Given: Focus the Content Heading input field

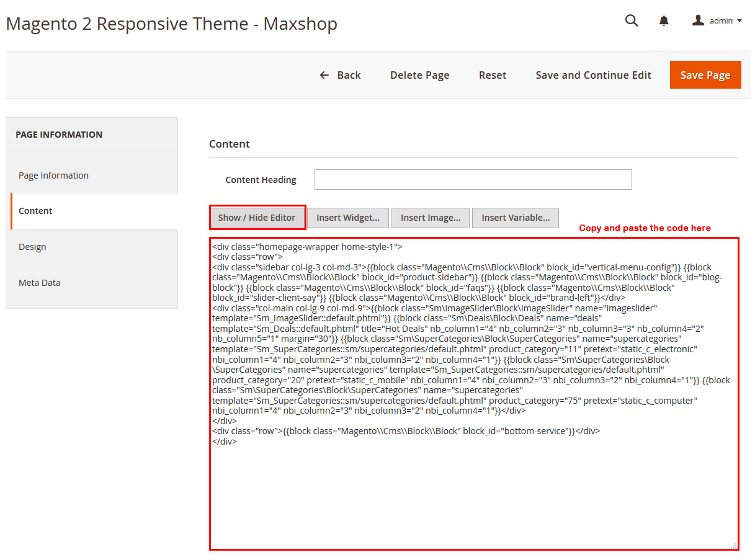Looking at the screenshot, I should (x=473, y=179).
